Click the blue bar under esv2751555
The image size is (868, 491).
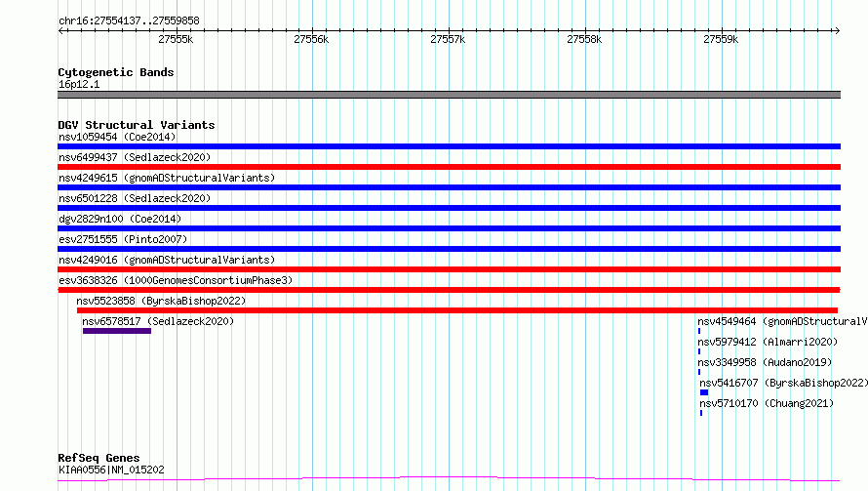tap(449, 249)
